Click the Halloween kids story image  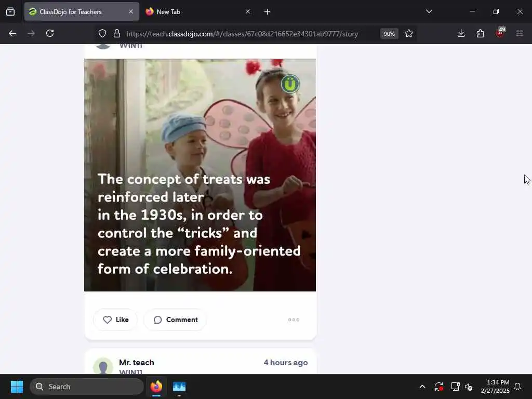[x=200, y=175]
